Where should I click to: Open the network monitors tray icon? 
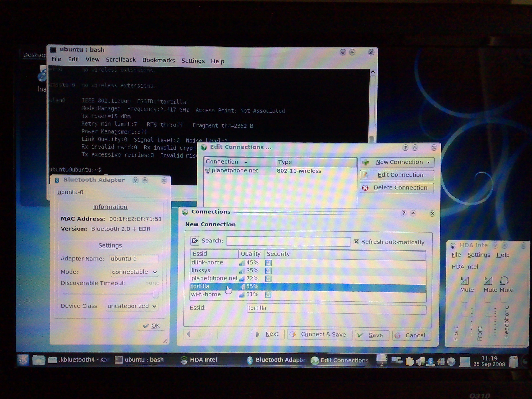pyautogui.click(x=397, y=360)
